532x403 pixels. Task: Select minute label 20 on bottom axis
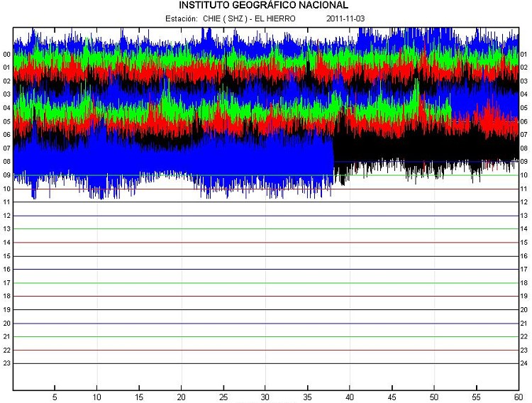(181, 397)
